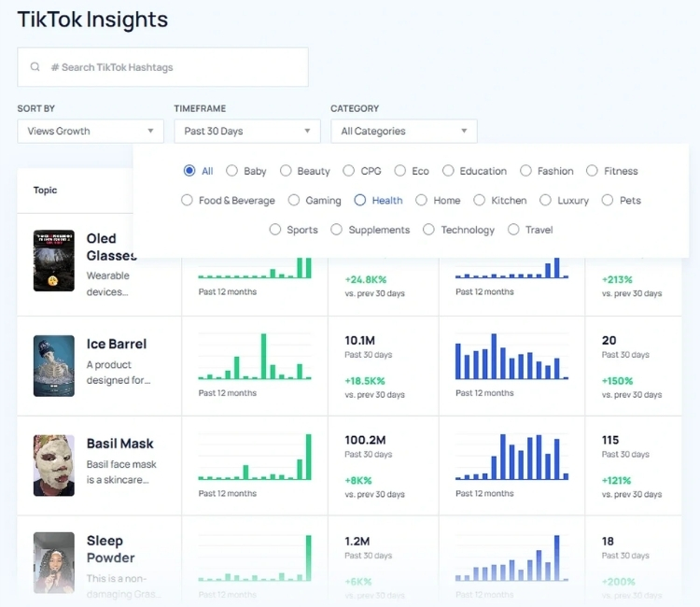Screen dimensions: 700x607
Task: Click the Basil Mask green views chart
Action: (x=255, y=457)
